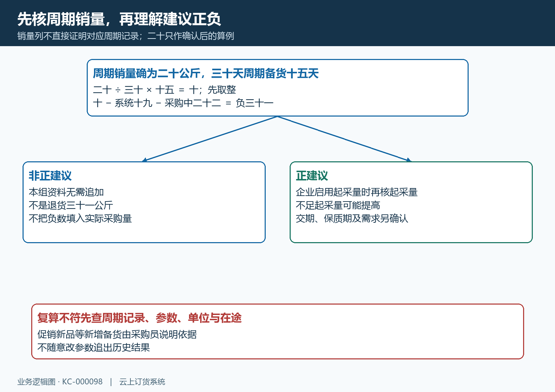Select the green 正建议 heading
Image resolution: width=555 pixels, height=392 pixels.
tap(312, 176)
